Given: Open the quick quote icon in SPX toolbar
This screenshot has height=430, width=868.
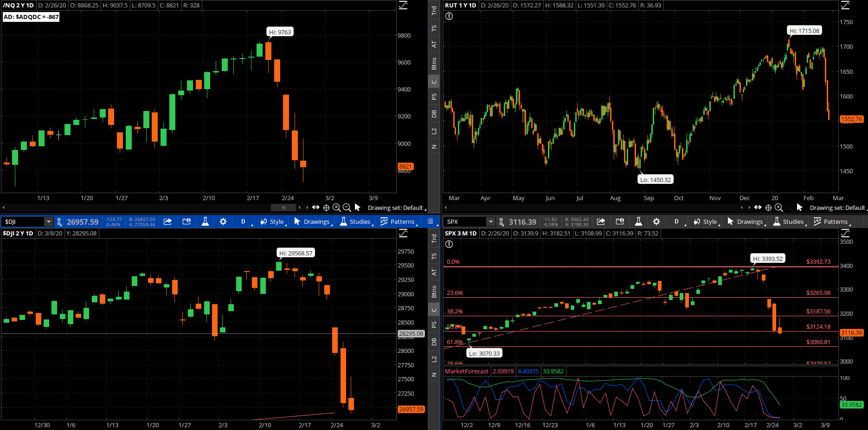Looking at the screenshot, I should coord(620,222).
